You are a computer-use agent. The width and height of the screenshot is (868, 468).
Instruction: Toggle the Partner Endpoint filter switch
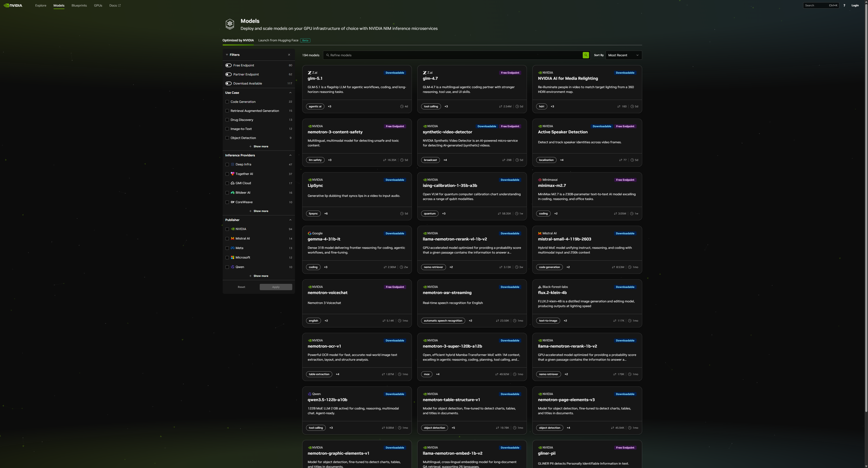pos(229,75)
